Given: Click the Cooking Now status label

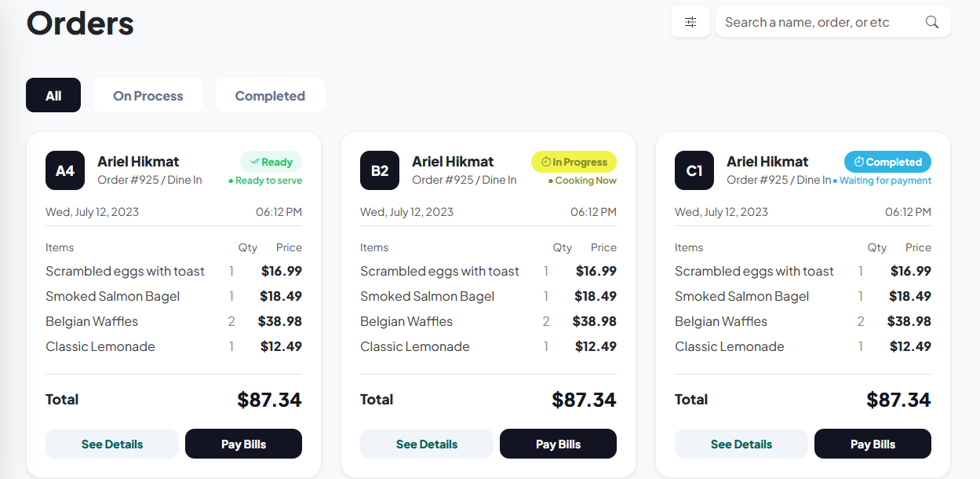Looking at the screenshot, I should coord(583,181).
